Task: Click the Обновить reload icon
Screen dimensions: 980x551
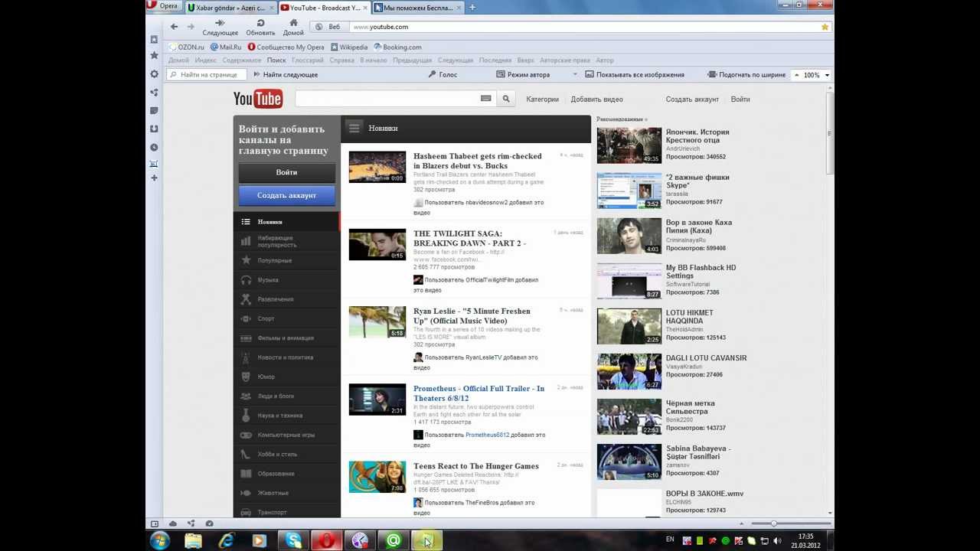Action: tap(260, 23)
